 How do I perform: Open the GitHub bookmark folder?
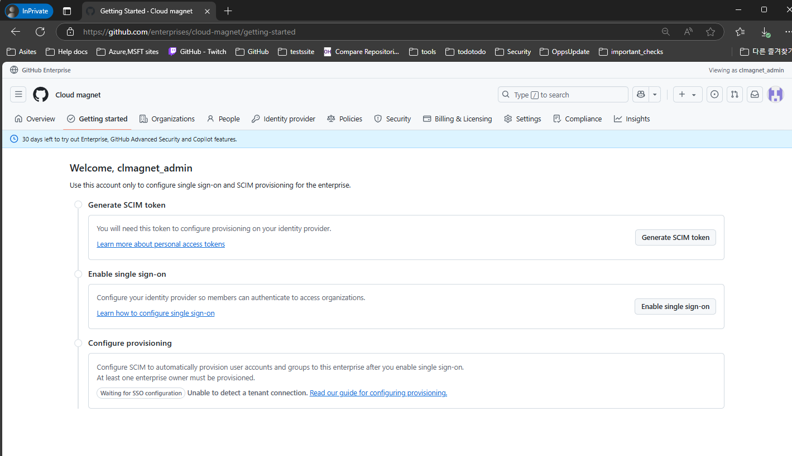(x=252, y=52)
